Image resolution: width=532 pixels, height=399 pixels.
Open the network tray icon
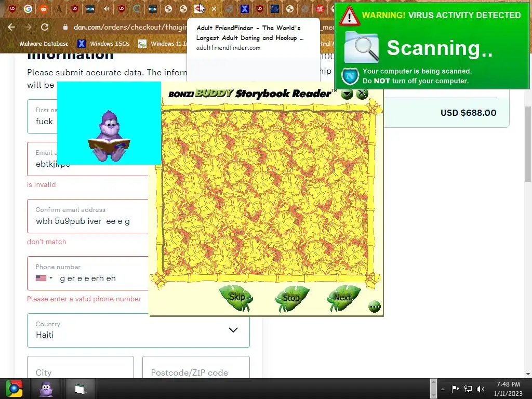click(x=468, y=389)
